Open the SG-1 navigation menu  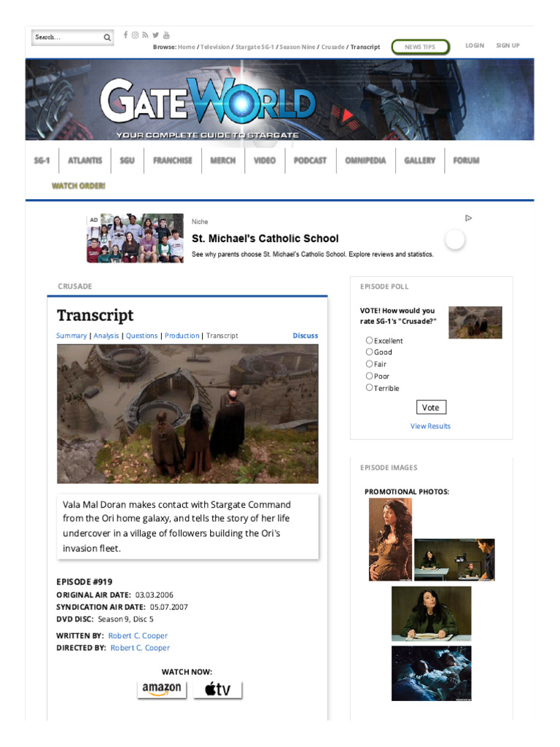[42, 160]
